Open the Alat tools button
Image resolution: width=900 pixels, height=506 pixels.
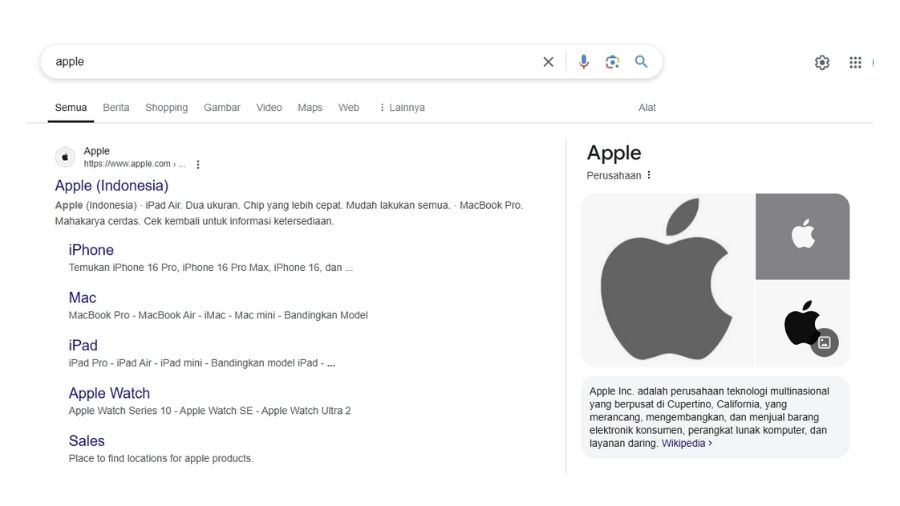click(647, 107)
